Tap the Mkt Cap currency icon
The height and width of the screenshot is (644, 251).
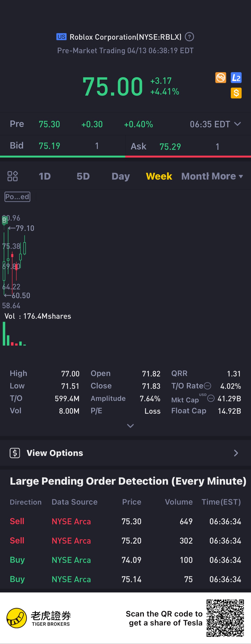[211, 398]
